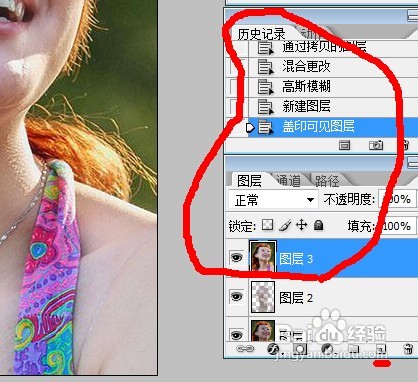Open the 正常 blend mode dropdown
This screenshot has height=382, width=418.
point(273,200)
